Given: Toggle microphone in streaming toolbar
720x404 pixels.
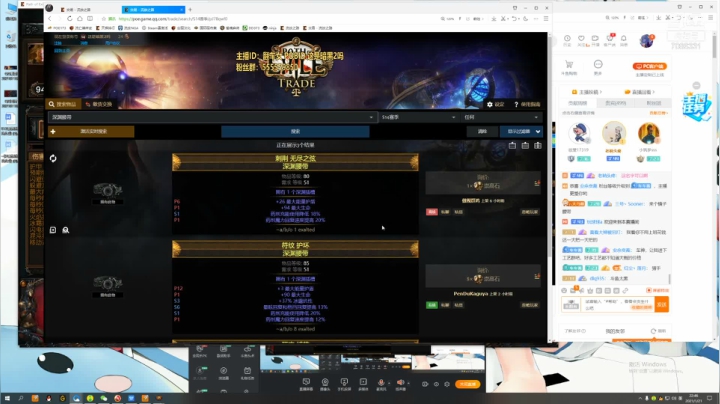Looking at the screenshot, I should [381, 384].
